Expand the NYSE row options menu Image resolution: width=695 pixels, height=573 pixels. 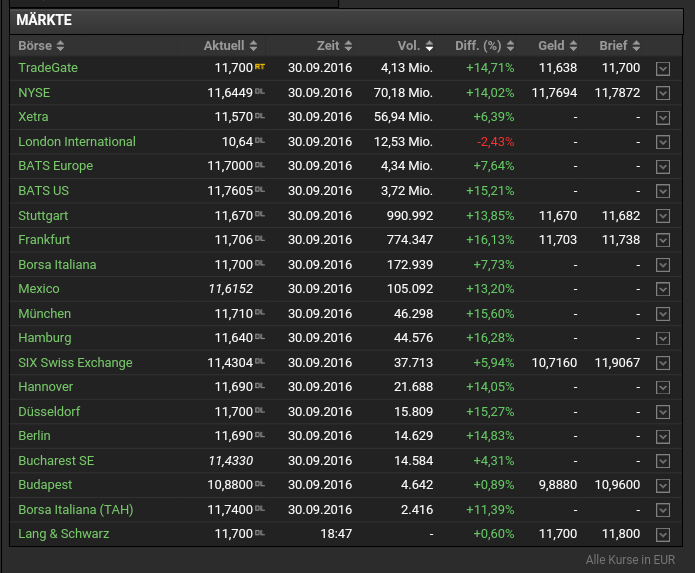click(663, 93)
